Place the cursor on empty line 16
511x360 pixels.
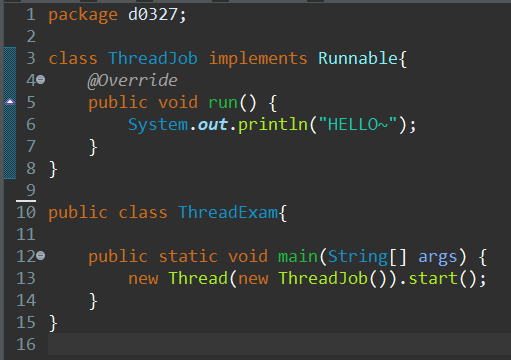(x=279, y=344)
